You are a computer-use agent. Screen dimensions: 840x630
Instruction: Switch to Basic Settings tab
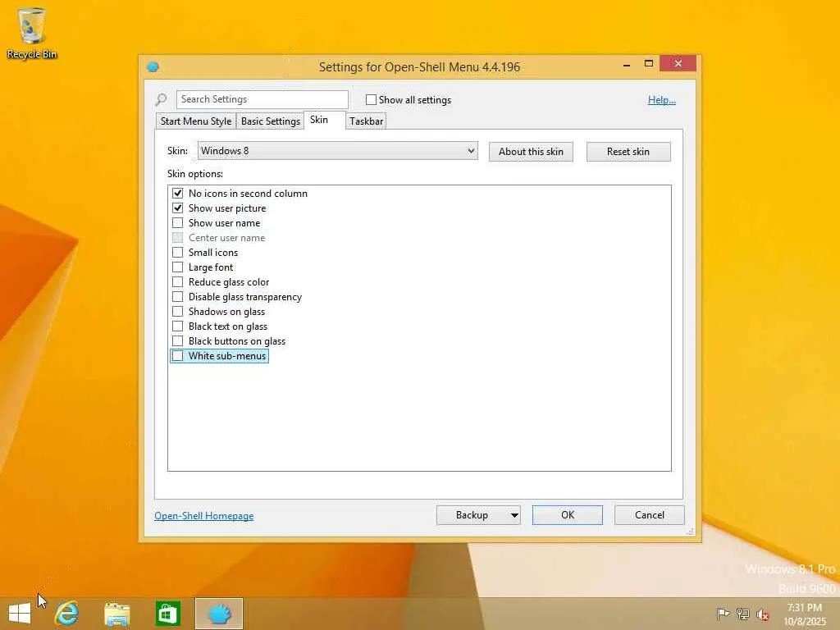271,121
